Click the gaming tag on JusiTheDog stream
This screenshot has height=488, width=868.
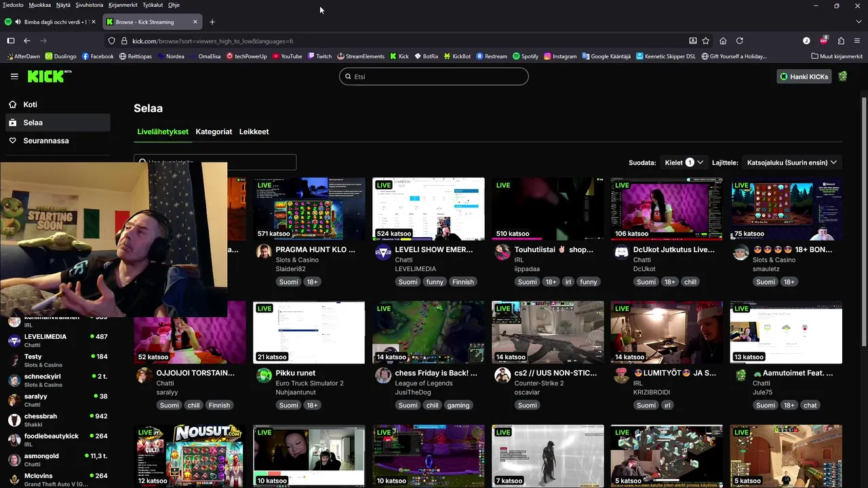(458, 405)
